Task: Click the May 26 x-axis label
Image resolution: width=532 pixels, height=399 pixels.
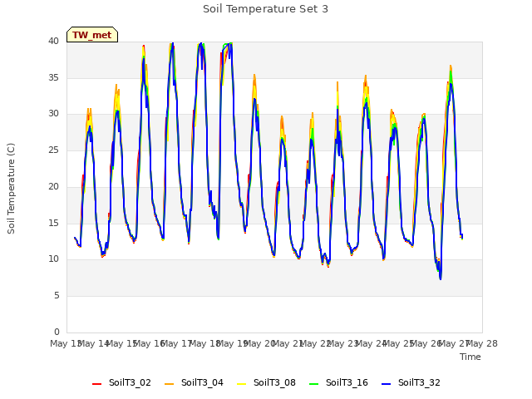Action: coord(426,343)
